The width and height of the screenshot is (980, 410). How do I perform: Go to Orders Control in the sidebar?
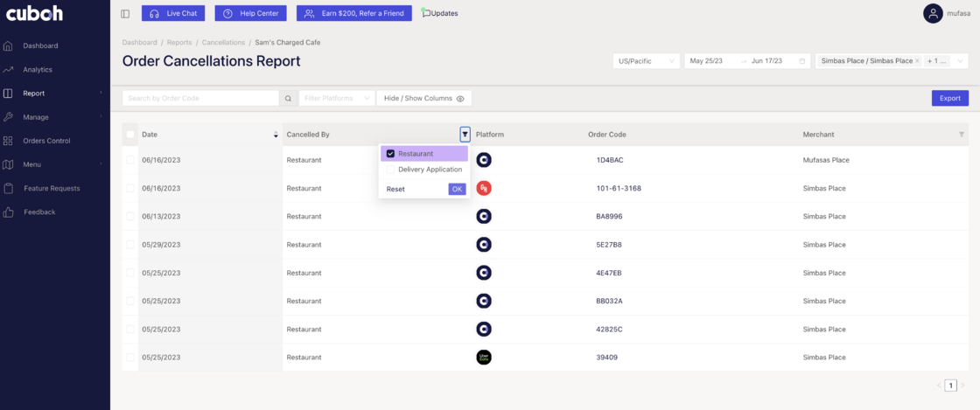pos(46,141)
